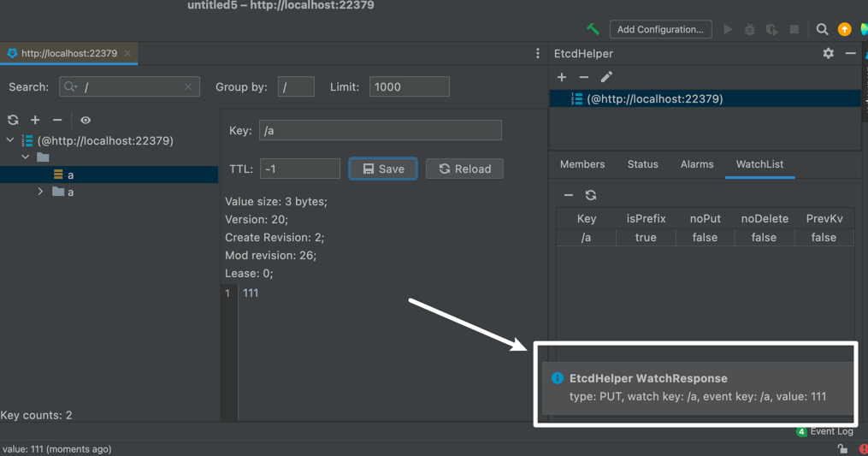The width and height of the screenshot is (868, 456).
Task: Open the editor tab options kebab menu
Action: pos(538,53)
